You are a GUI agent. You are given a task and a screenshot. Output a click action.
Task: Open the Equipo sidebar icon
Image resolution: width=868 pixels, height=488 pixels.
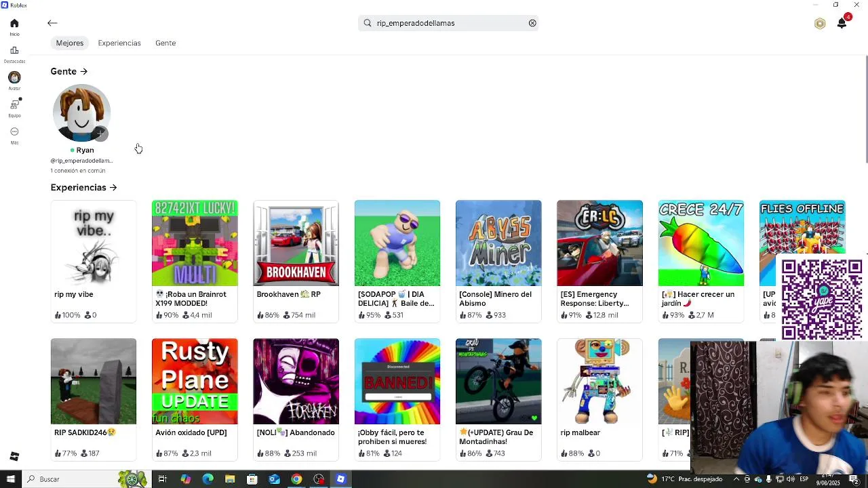tap(14, 104)
